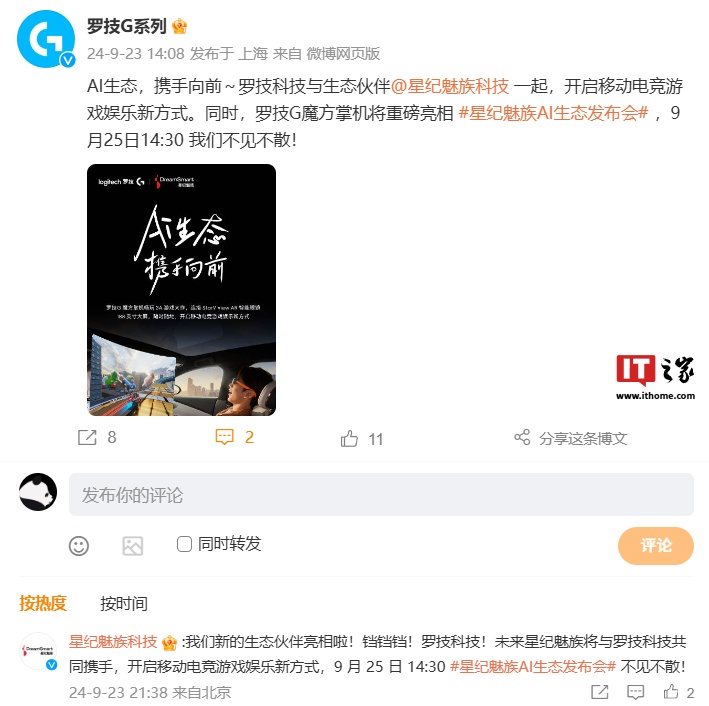Screen dimensions: 709x706
Task: Like the 星纪魅族科技 comment
Action: tap(671, 692)
